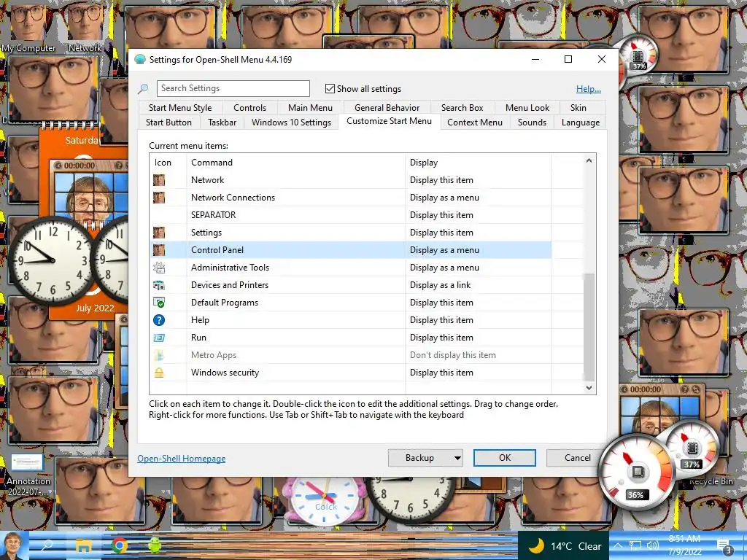This screenshot has height=560, width=747.
Task: Open the Backup button dropdown arrow
Action: pyautogui.click(x=457, y=458)
